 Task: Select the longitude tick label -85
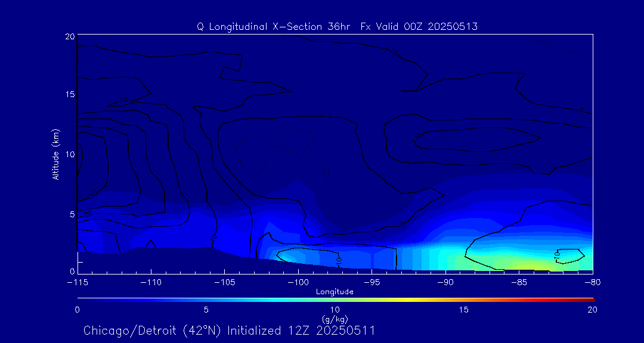[x=519, y=283]
